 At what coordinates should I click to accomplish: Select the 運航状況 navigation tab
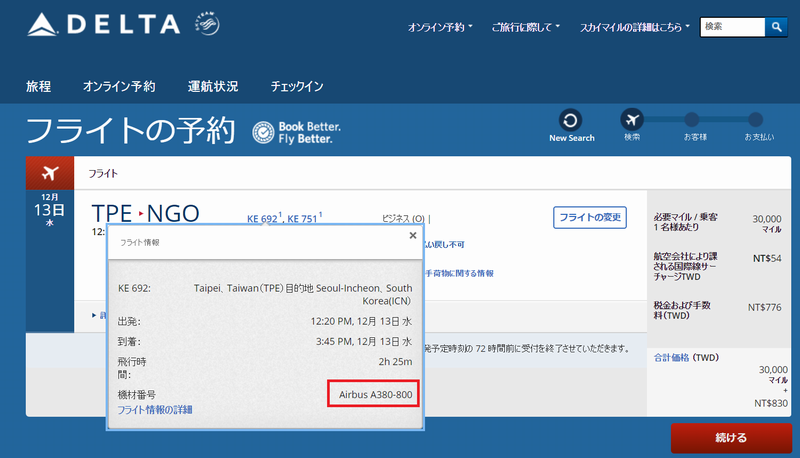pyautogui.click(x=213, y=86)
